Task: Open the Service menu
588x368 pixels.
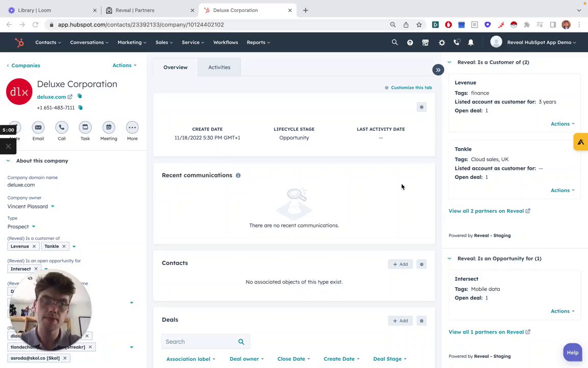Action: 193,42
